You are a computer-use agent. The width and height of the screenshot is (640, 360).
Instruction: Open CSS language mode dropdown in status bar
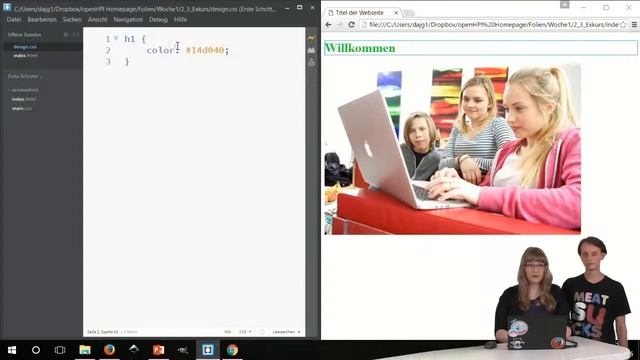pyautogui.click(x=245, y=332)
